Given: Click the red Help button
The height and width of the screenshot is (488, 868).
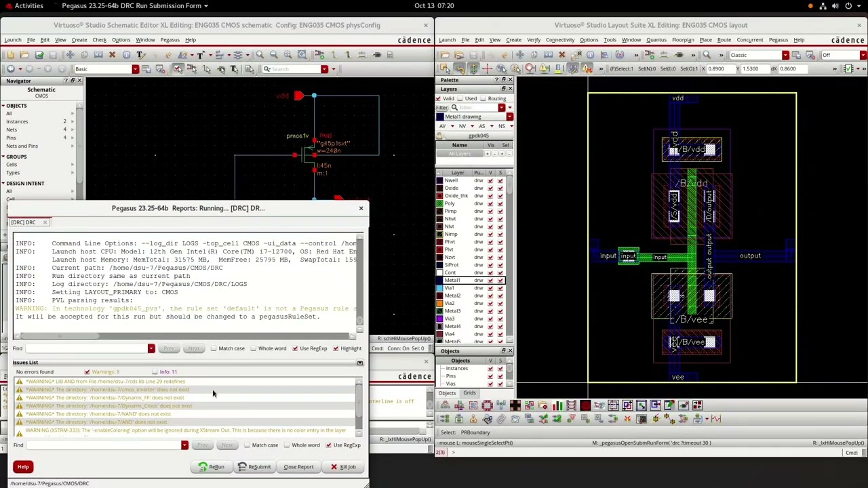Looking at the screenshot, I should [23, 466].
